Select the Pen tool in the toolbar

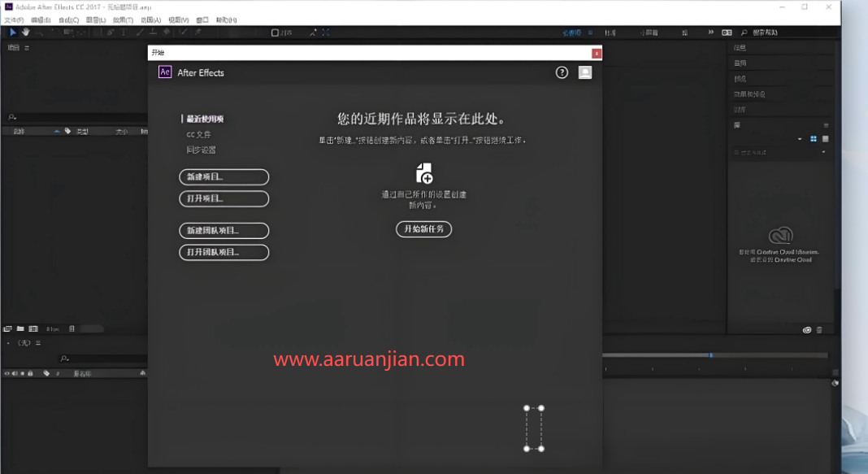(110, 33)
